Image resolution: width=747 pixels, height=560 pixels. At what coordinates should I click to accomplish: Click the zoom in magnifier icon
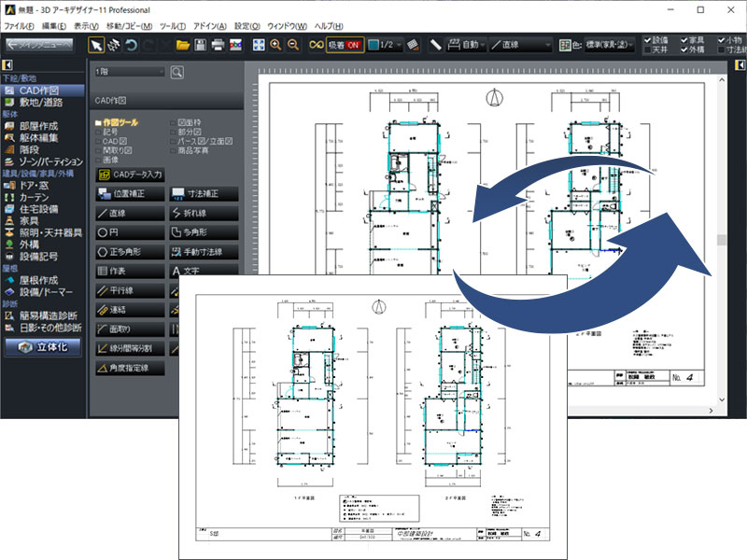275,45
